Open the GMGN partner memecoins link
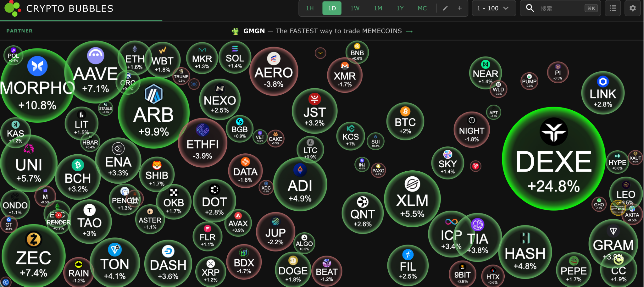This screenshot has height=287, width=644. click(322, 31)
